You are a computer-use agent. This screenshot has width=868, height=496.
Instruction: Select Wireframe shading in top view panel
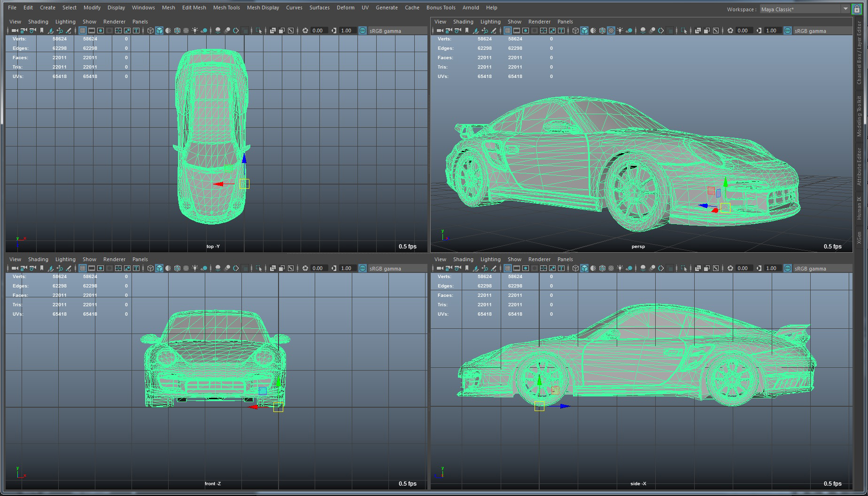coord(150,31)
